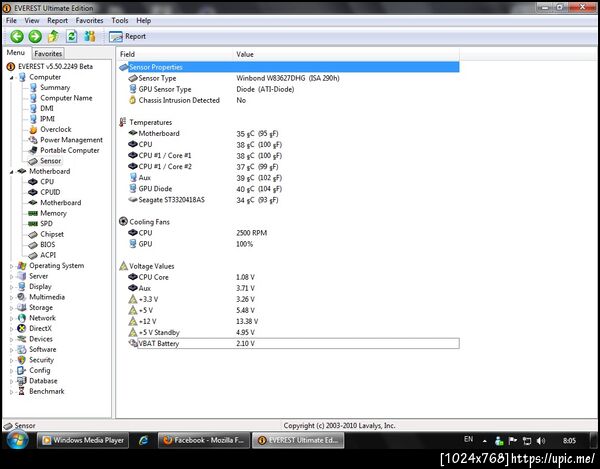Select the Sensor Properties header row
The height and width of the screenshot is (469, 600).
pyautogui.click(x=289, y=67)
